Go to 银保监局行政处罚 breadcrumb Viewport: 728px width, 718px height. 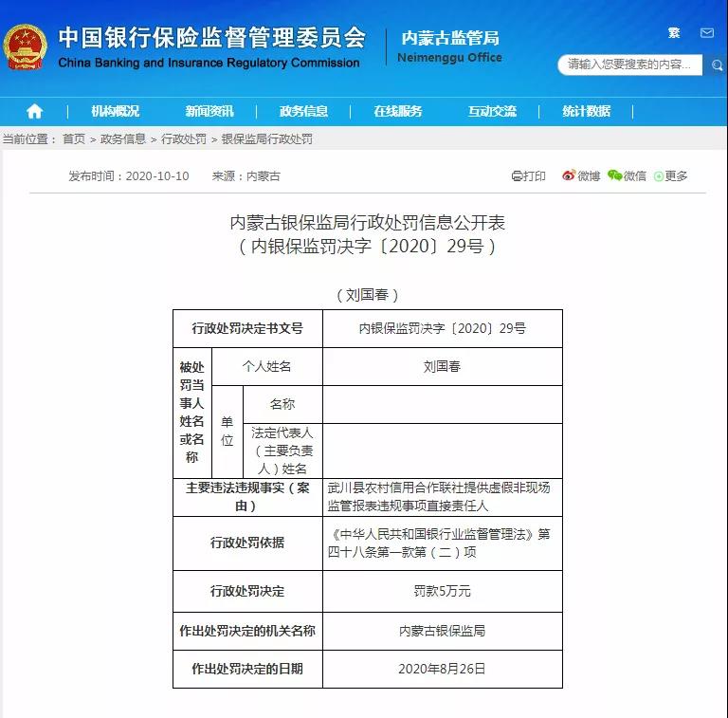(266, 138)
